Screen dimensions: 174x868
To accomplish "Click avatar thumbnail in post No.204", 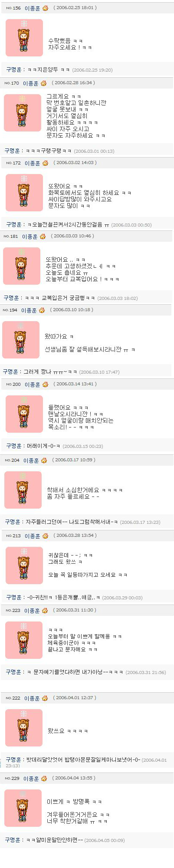I will (23, 490).
